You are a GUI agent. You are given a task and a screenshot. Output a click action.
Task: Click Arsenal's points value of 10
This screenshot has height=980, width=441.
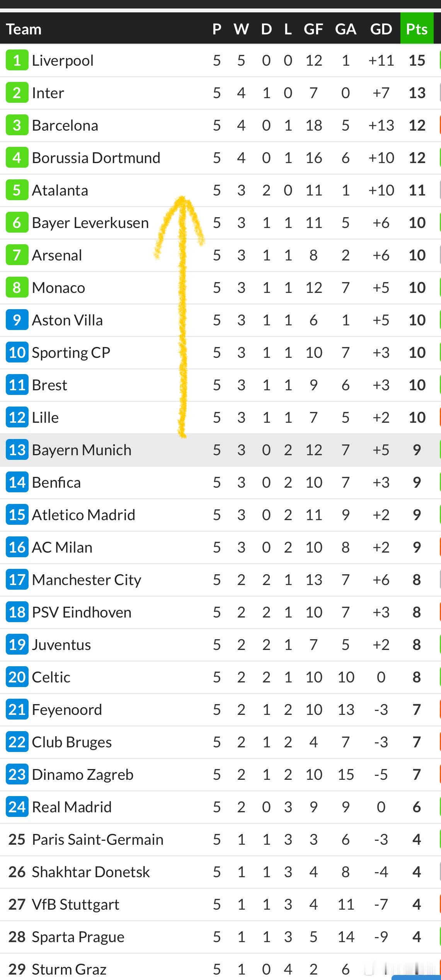(x=417, y=255)
